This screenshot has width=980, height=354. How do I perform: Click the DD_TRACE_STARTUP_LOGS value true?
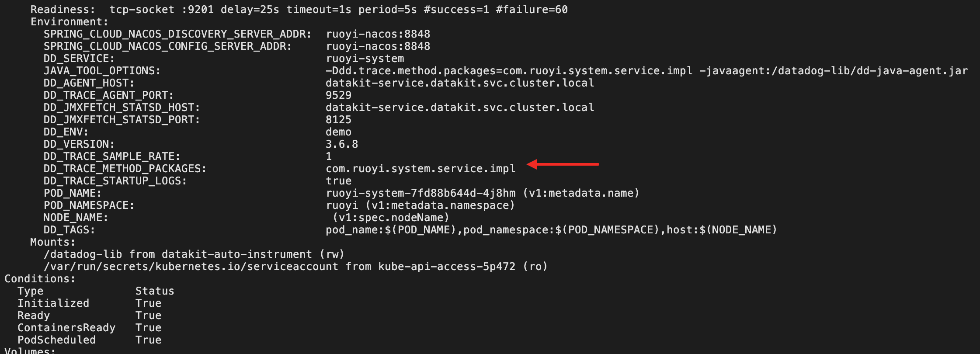[338, 181]
